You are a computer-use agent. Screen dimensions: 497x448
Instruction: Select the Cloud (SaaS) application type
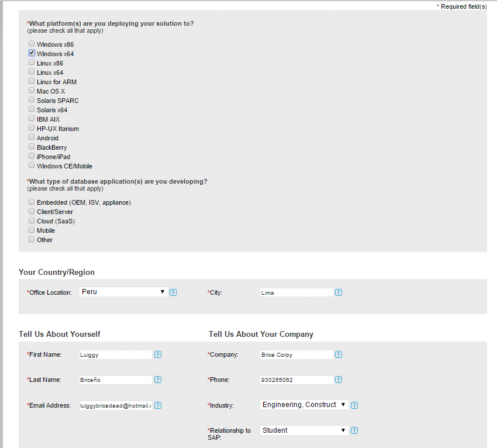tap(31, 219)
